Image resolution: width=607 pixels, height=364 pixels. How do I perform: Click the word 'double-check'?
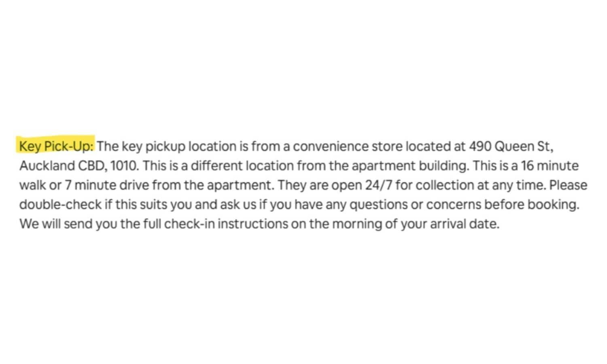[60, 204]
